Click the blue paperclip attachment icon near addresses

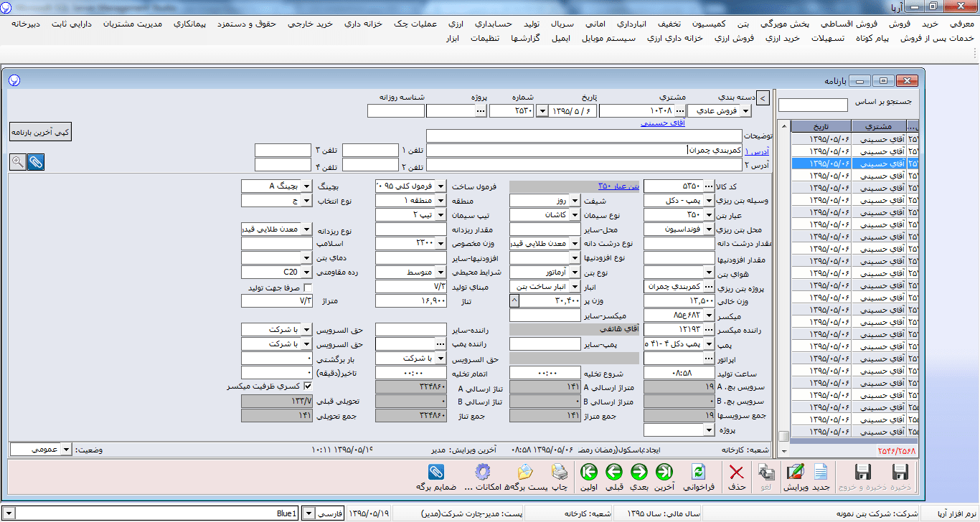(35, 162)
